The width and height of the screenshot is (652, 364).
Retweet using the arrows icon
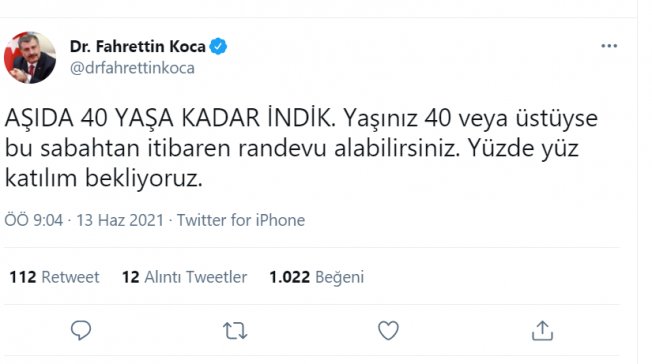pos(235,331)
